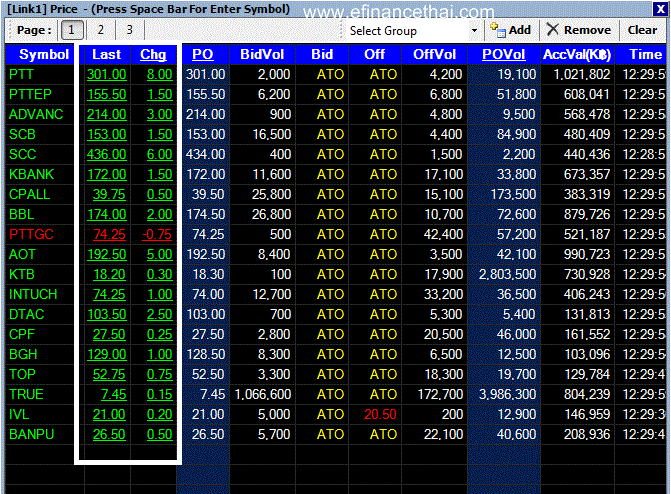Click KBANK BidVol value 11,600
Image resolution: width=671 pixels, height=494 pixels.
(272, 175)
